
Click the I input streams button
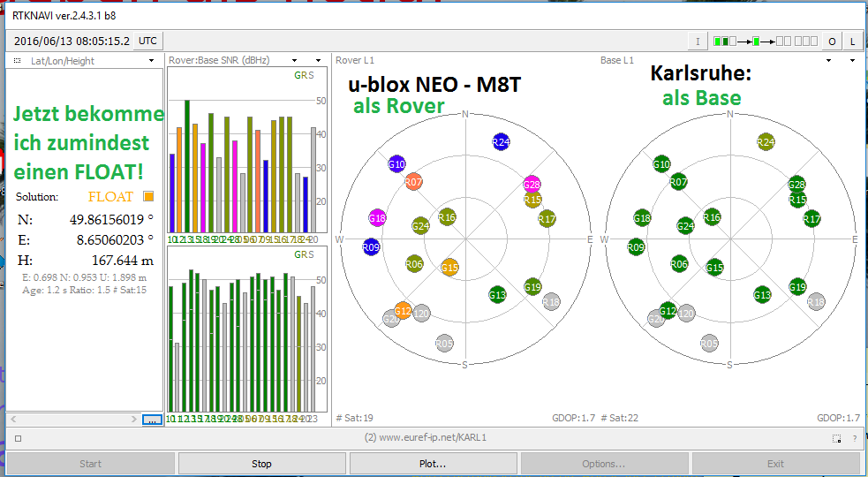(x=698, y=42)
